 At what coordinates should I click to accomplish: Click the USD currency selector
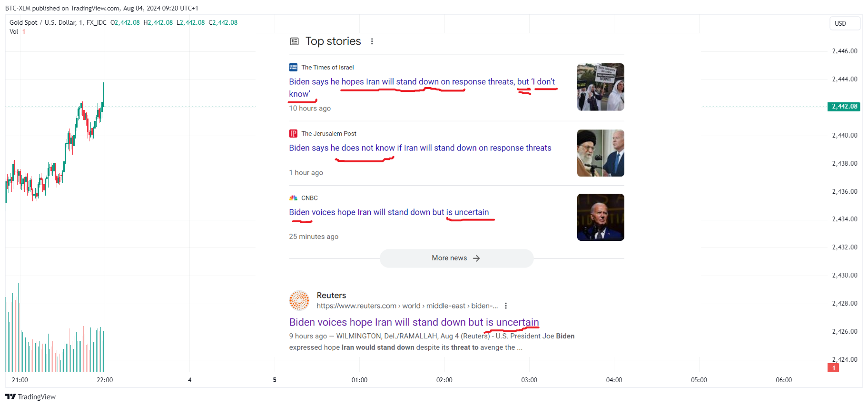click(845, 23)
